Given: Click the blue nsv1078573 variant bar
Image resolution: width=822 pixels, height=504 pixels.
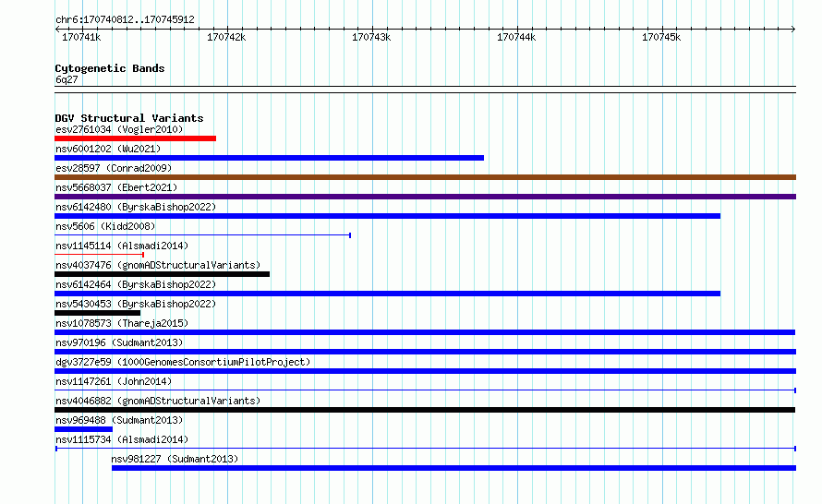Looking at the screenshot, I should pyautogui.click(x=425, y=332).
